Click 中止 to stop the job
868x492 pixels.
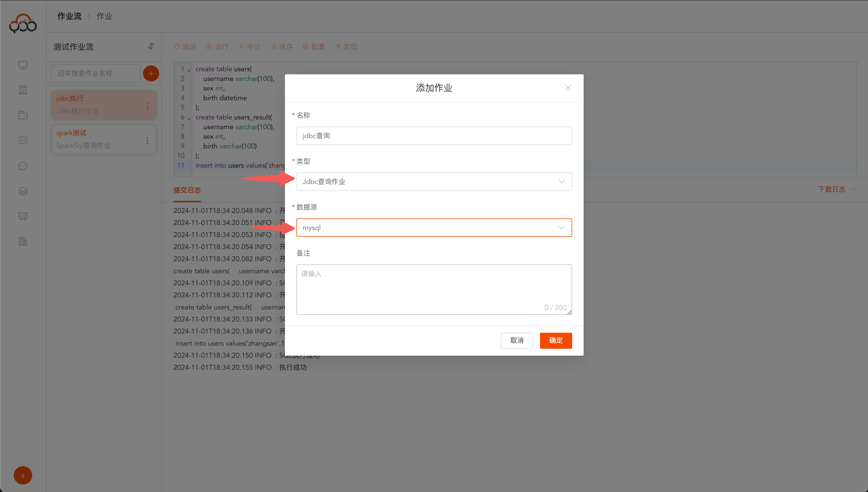click(x=250, y=47)
